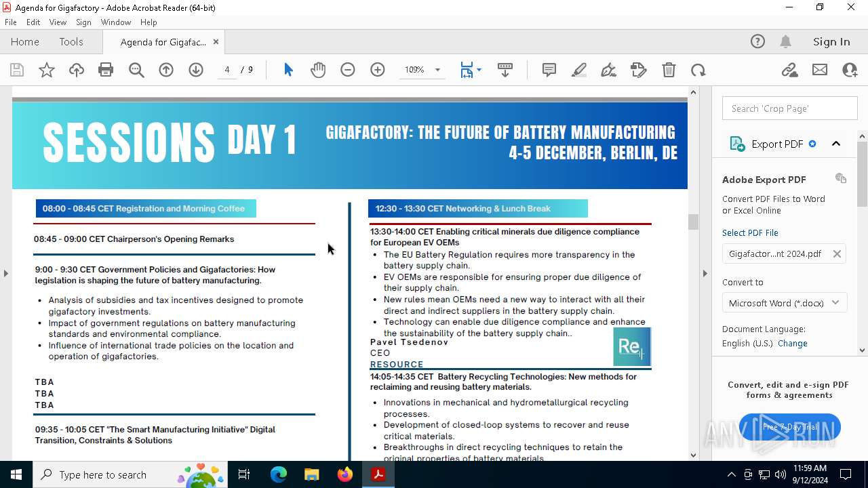Zoom in with the plus button
This screenshot has width=868, height=488.
point(378,70)
